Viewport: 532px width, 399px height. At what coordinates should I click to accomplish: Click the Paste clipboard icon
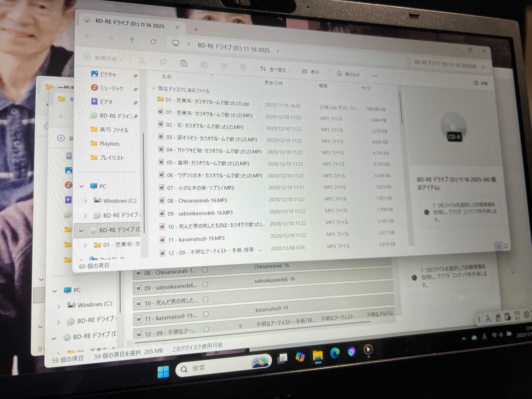pyautogui.click(x=184, y=64)
